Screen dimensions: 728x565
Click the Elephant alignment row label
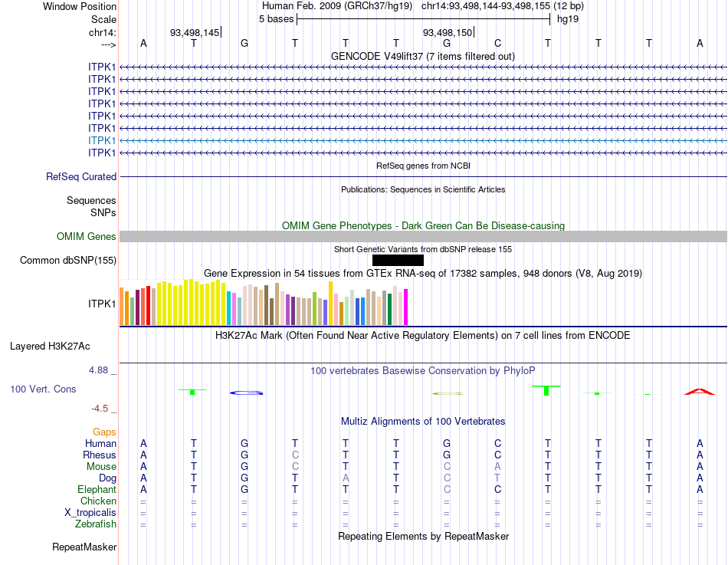tap(97, 489)
